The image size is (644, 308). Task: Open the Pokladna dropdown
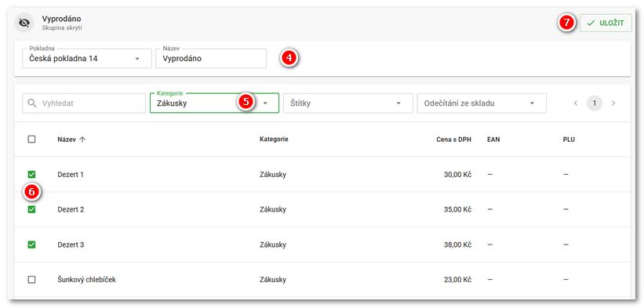(87, 58)
